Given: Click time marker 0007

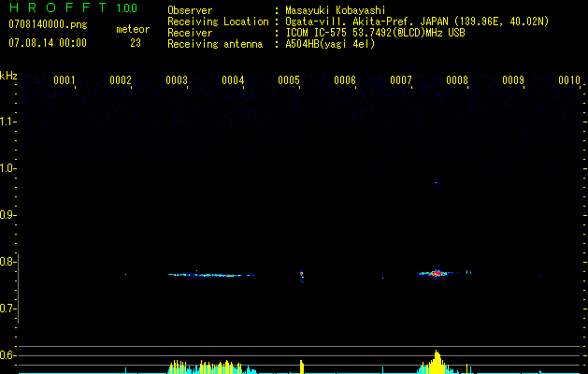Looking at the screenshot, I should 401,80.
